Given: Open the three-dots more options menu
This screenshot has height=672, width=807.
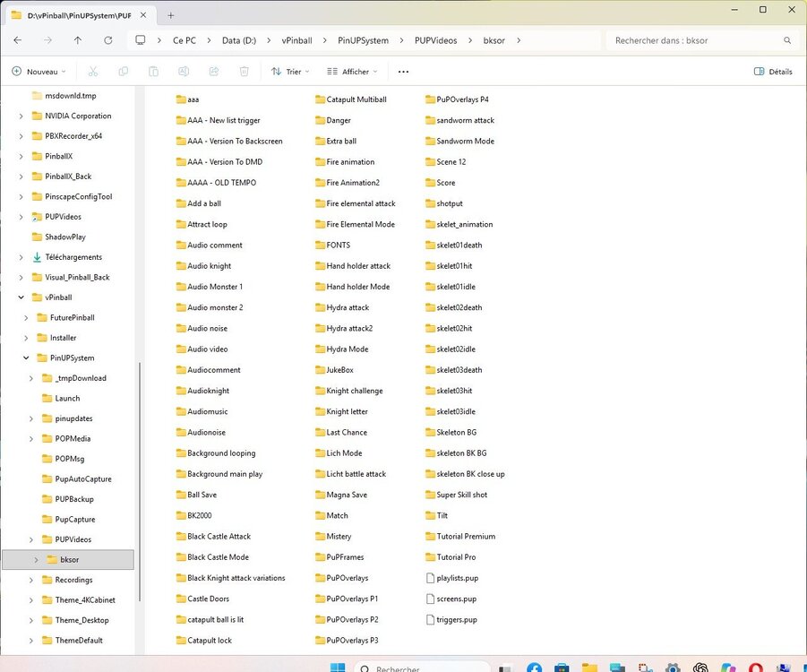Looking at the screenshot, I should click(x=403, y=72).
